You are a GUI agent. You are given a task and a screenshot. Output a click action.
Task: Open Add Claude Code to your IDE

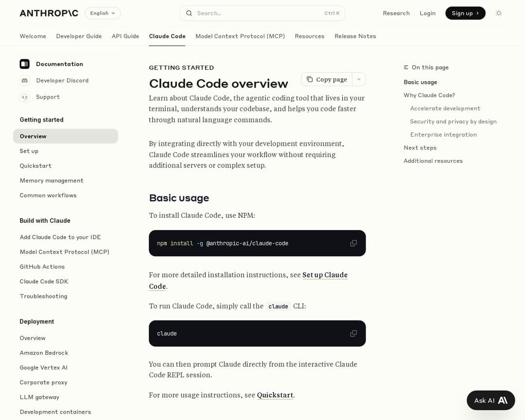click(x=60, y=237)
